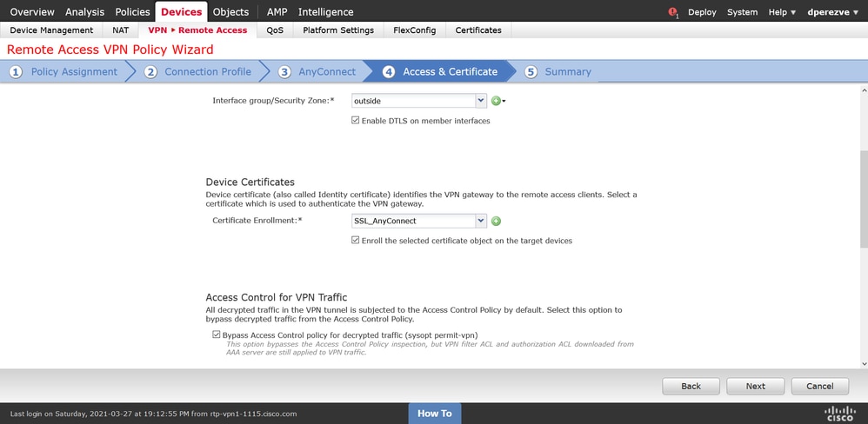Click the red deployment alert icon
The image size is (868, 424).
point(673,12)
